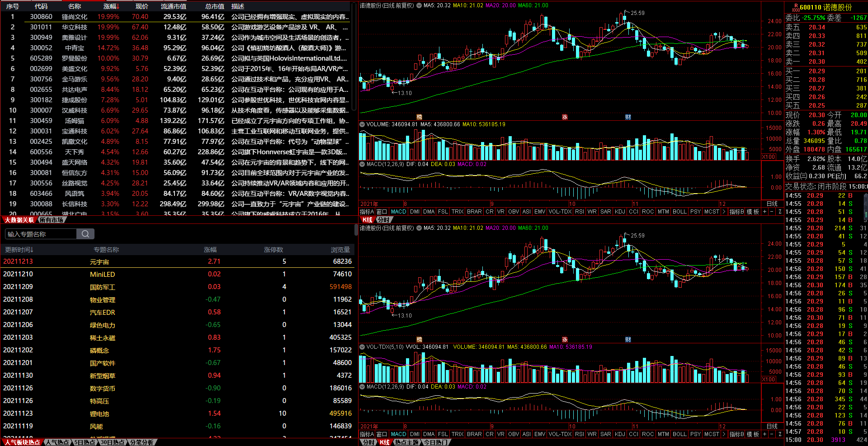This screenshot has height=446, width=868.
Task: Click the X100 unit label in lower volume pane
Action: 769,380
